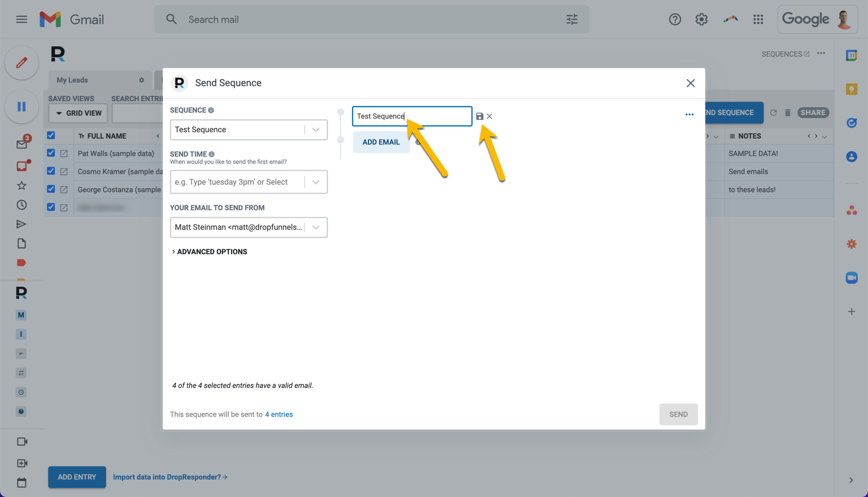Uncheck the Cosmo Kramer row checkbox
The image size is (868, 497).
point(51,171)
